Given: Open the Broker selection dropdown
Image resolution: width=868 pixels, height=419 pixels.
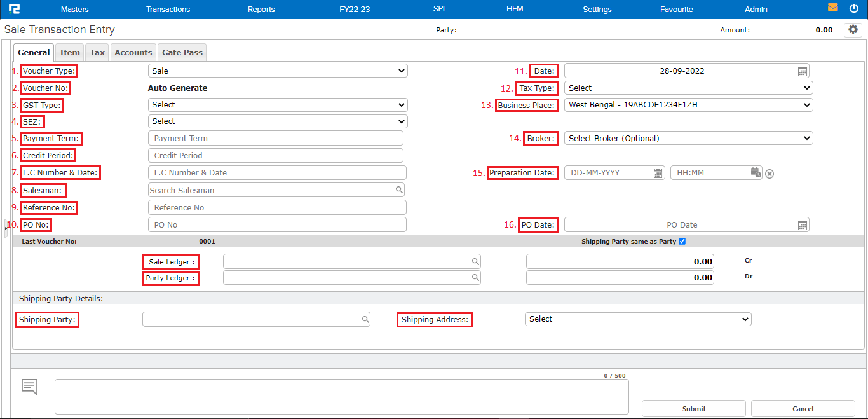Looking at the screenshot, I should 688,138.
